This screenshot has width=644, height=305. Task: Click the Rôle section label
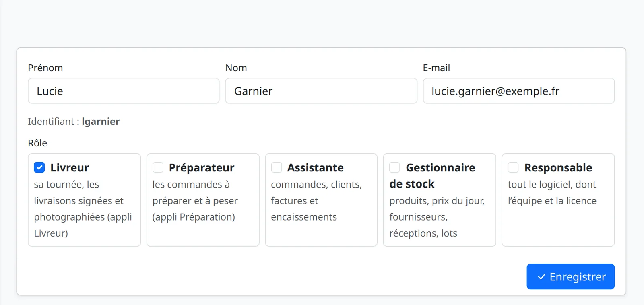37,143
